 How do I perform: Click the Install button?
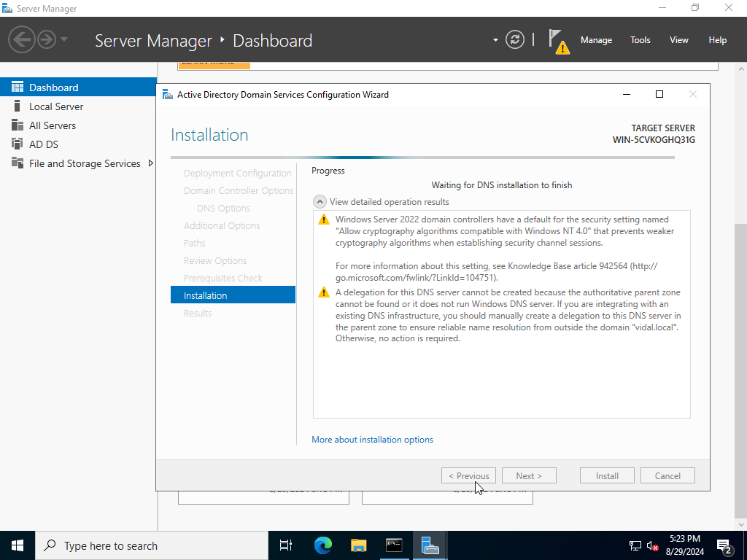[x=607, y=475]
